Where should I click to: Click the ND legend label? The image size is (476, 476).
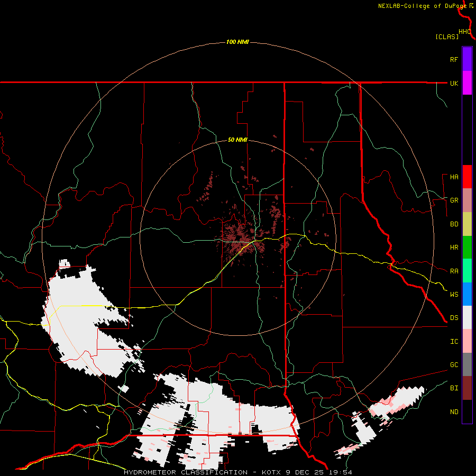pos(454,412)
